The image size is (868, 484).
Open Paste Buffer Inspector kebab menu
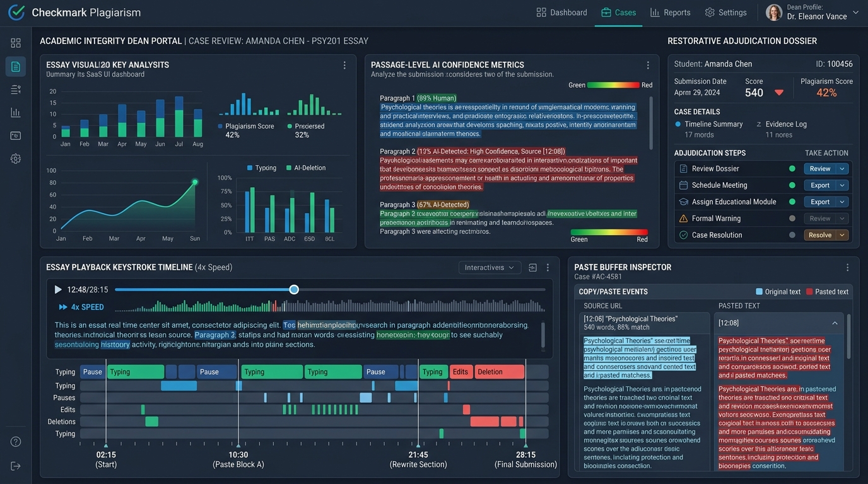tap(848, 267)
